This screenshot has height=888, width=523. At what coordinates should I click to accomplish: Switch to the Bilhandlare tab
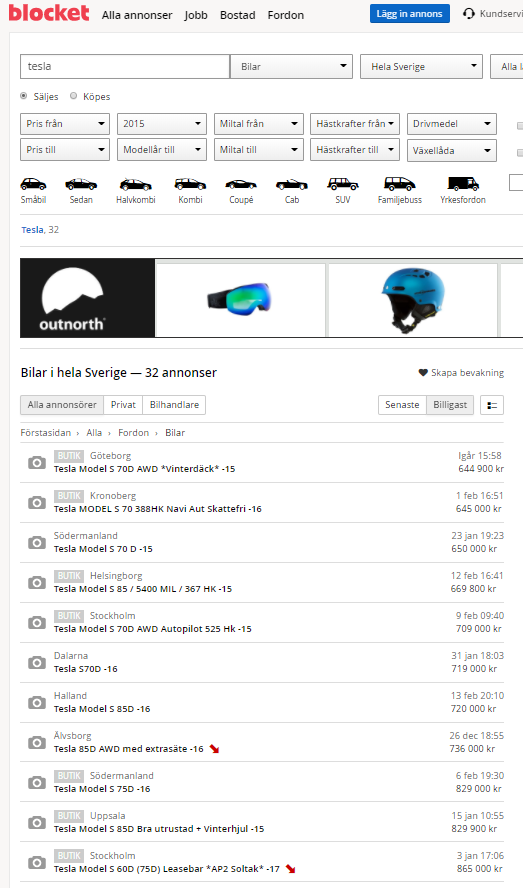pos(174,405)
